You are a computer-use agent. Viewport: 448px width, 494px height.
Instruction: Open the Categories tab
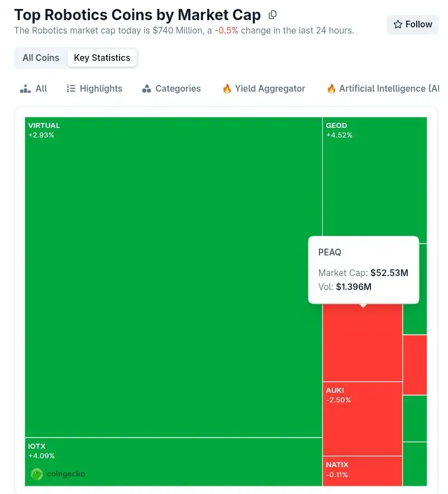pyautogui.click(x=178, y=89)
